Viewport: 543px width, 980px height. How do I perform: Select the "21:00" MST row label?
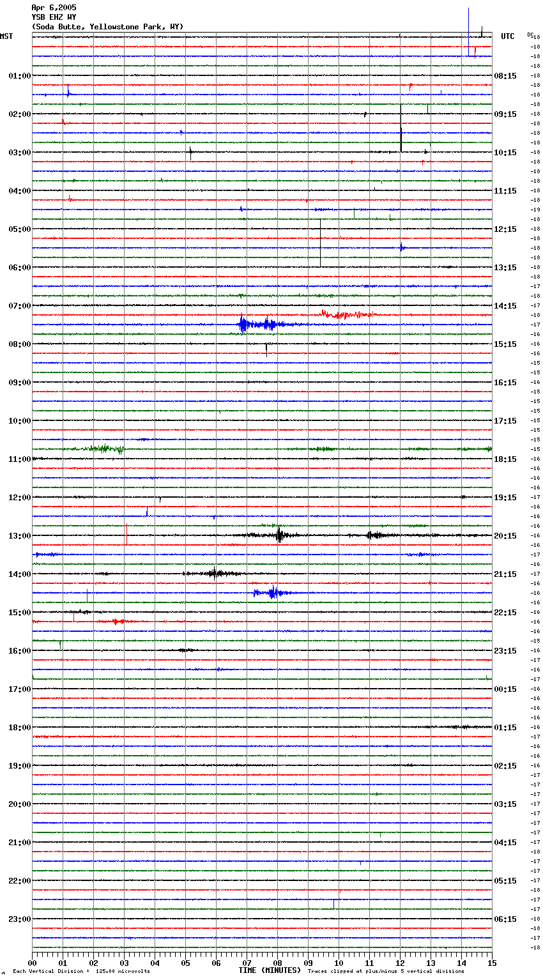[x=20, y=843]
